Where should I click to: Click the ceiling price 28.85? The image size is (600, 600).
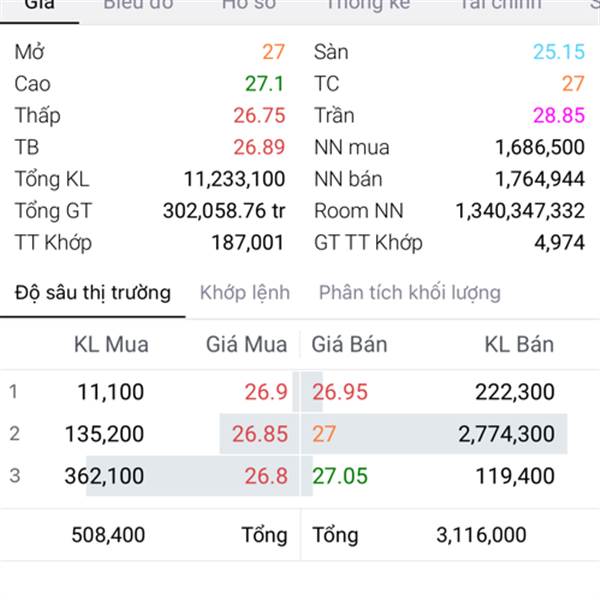[x=559, y=116]
